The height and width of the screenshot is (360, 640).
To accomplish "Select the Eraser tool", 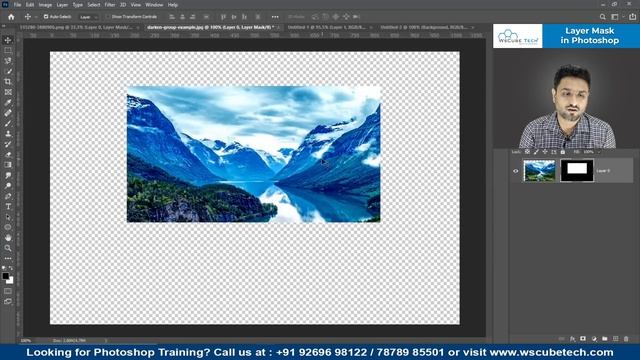I will point(8,155).
